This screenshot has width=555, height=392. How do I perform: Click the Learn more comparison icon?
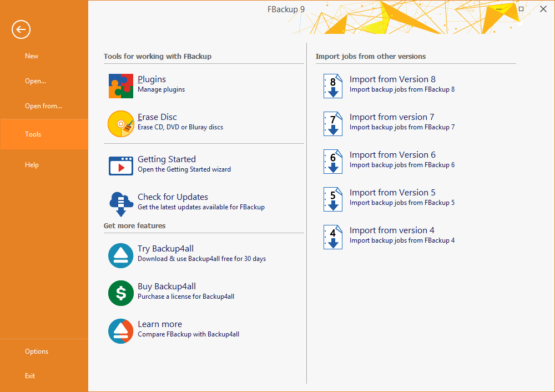click(120, 331)
